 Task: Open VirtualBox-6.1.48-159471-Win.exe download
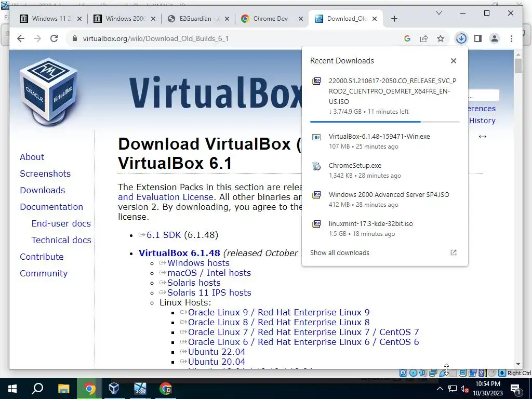pos(385,141)
